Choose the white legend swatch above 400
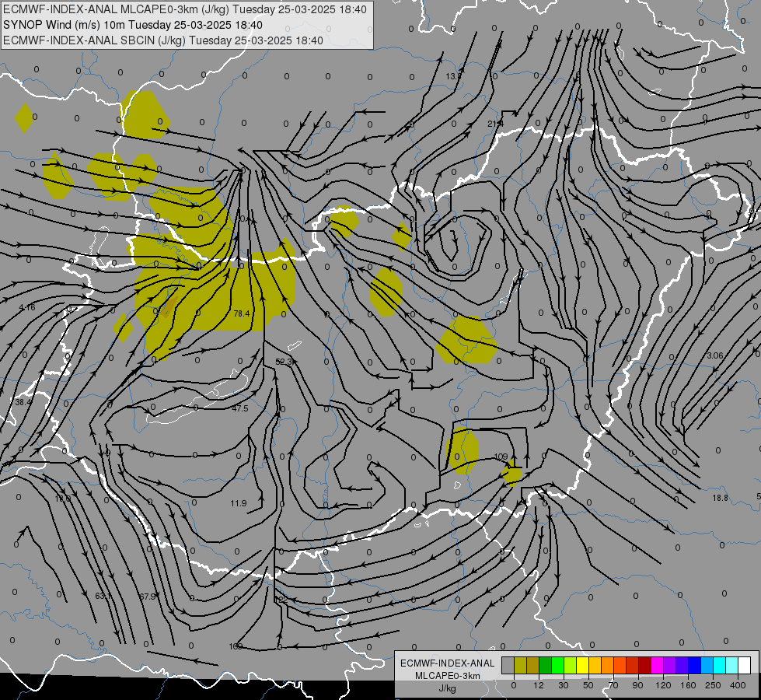 click(x=744, y=665)
